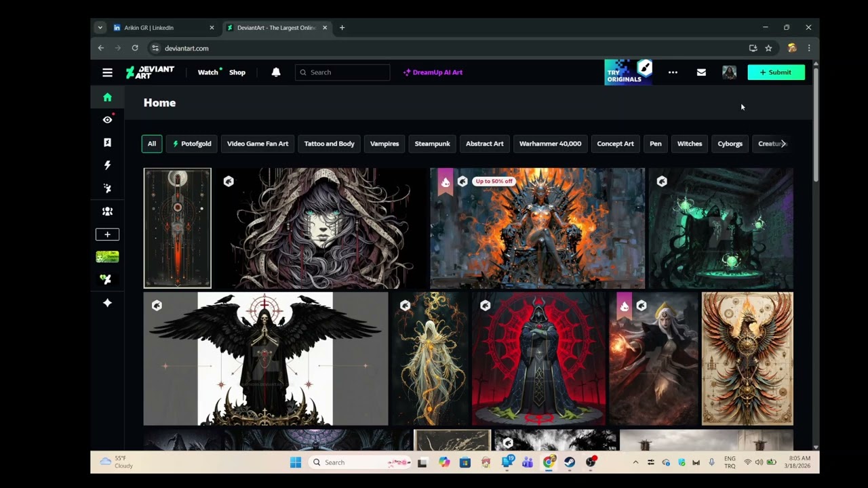The width and height of the screenshot is (868, 488).
Task: Go back in browser history
Action: [101, 48]
